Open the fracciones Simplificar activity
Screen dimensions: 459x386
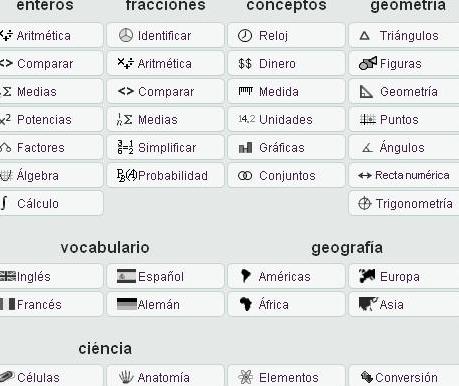coord(166,147)
